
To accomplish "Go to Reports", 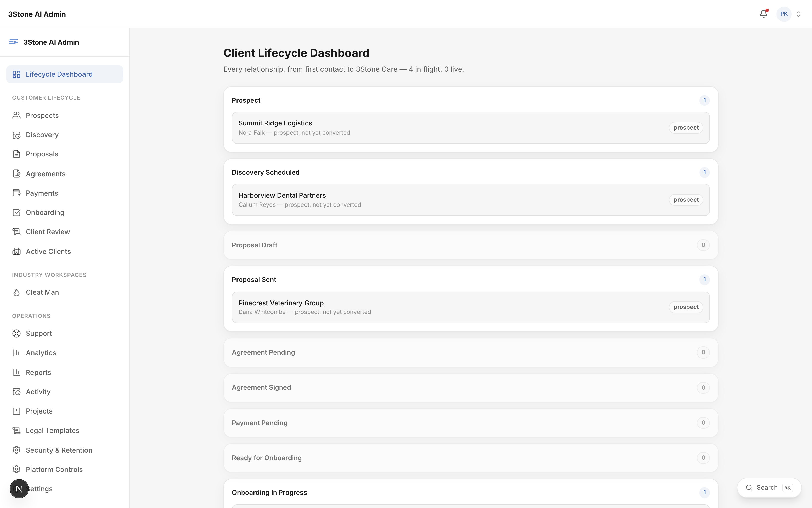I will pyautogui.click(x=64, y=372).
